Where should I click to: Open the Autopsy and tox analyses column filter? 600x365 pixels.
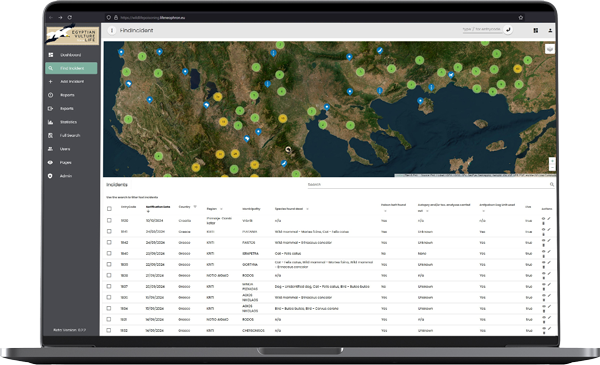pyautogui.click(x=427, y=211)
